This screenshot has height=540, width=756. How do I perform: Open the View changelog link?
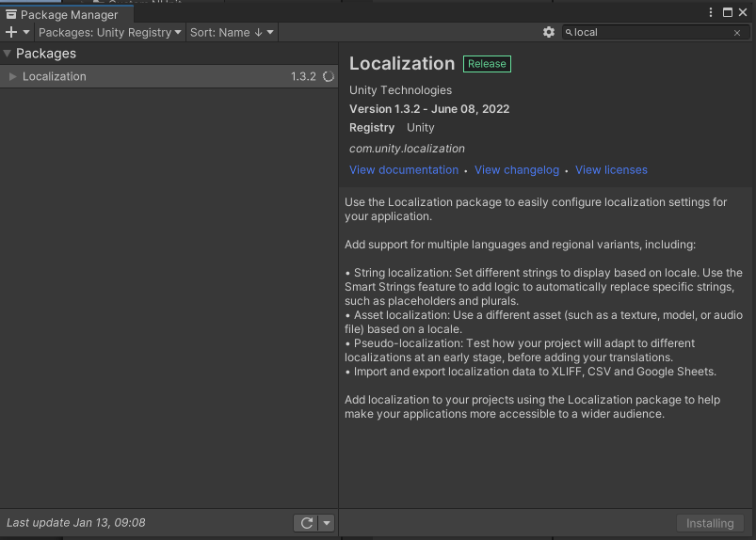pos(516,169)
